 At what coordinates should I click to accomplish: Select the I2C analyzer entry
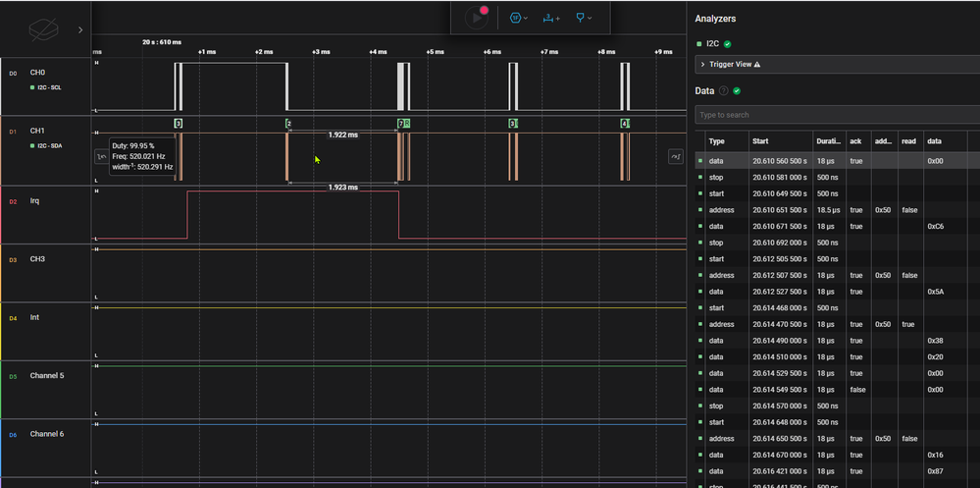point(712,44)
